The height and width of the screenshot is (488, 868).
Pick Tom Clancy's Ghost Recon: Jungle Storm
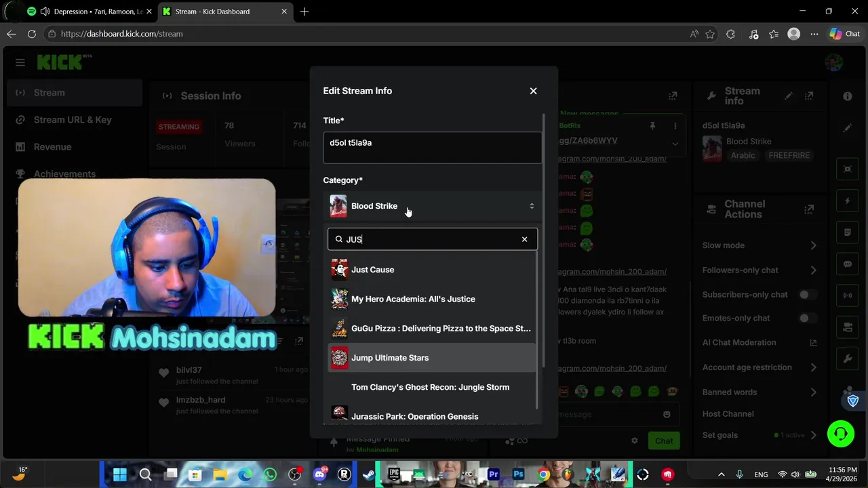[432, 387]
